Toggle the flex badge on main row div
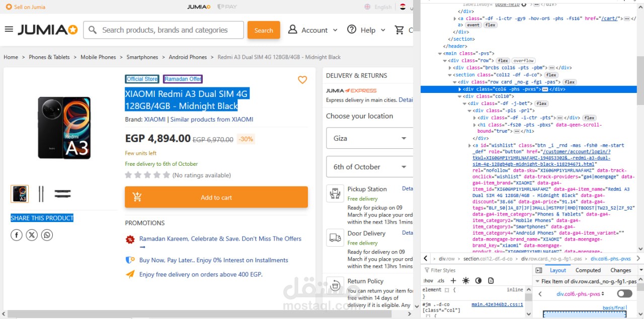This screenshot has width=644, height=319. pos(503,61)
